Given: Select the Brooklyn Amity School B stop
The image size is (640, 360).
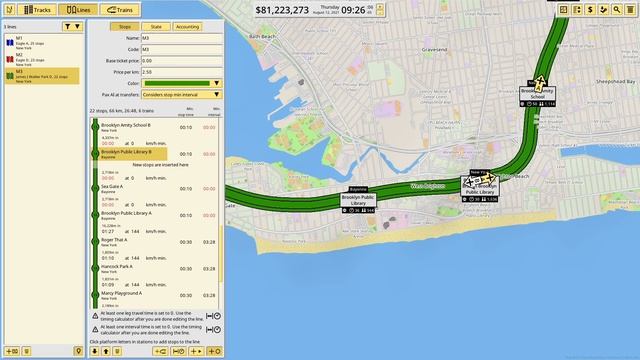Looking at the screenshot, I should pos(130,127).
